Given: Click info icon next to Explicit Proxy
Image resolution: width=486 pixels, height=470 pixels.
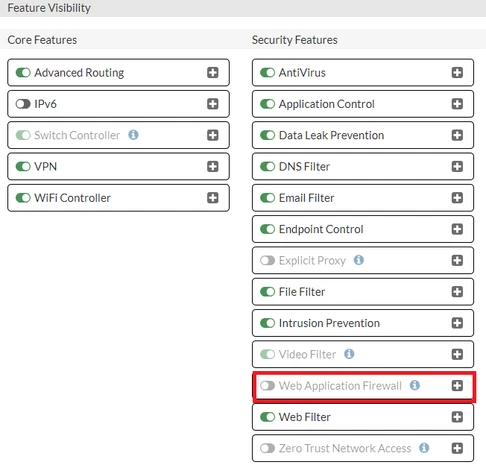Looking at the screenshot, I should 359,260.
